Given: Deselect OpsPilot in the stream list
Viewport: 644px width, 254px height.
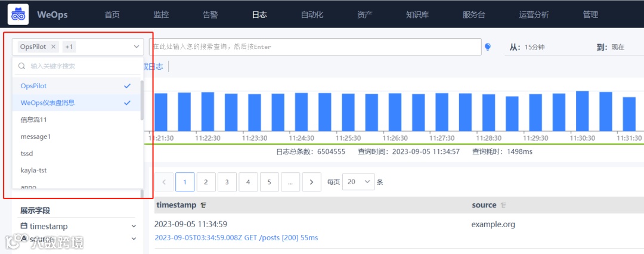Looking at the screenshot, I should (78, 86).
